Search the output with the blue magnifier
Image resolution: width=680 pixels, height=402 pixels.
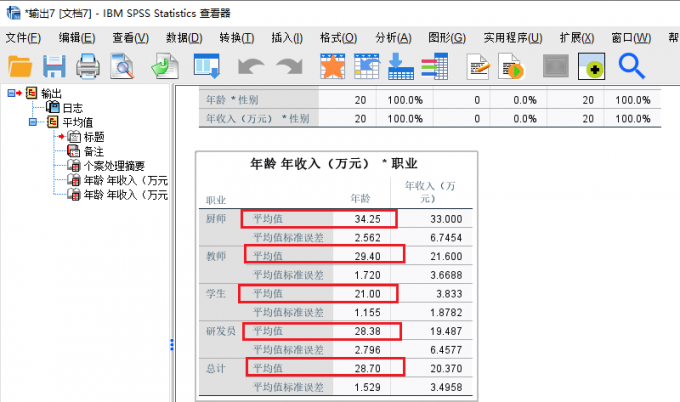tap(631, 66)
